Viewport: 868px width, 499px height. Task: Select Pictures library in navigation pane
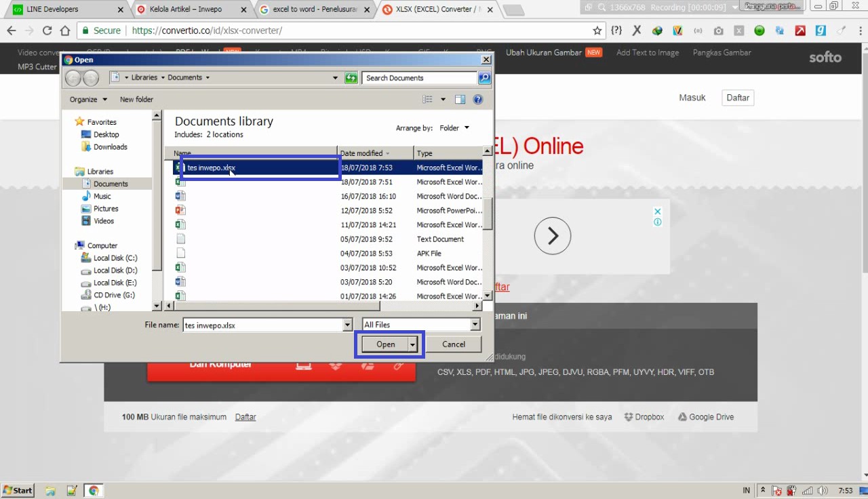(100, 208)
